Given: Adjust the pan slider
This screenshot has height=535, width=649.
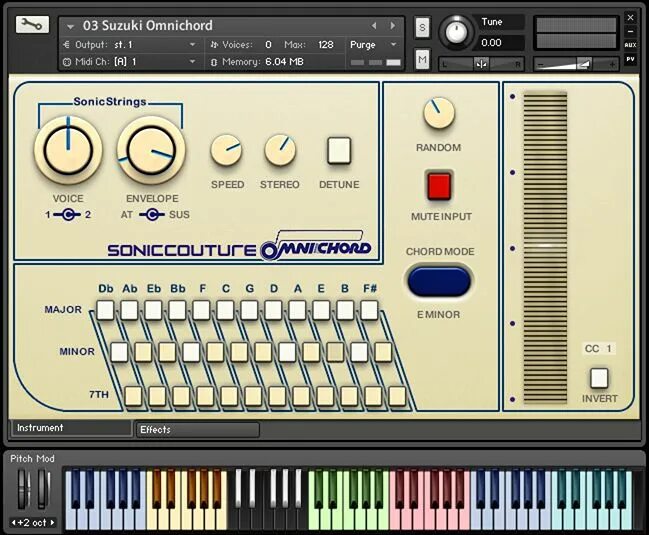Looking at the screenshot, I should click(481, 65).
